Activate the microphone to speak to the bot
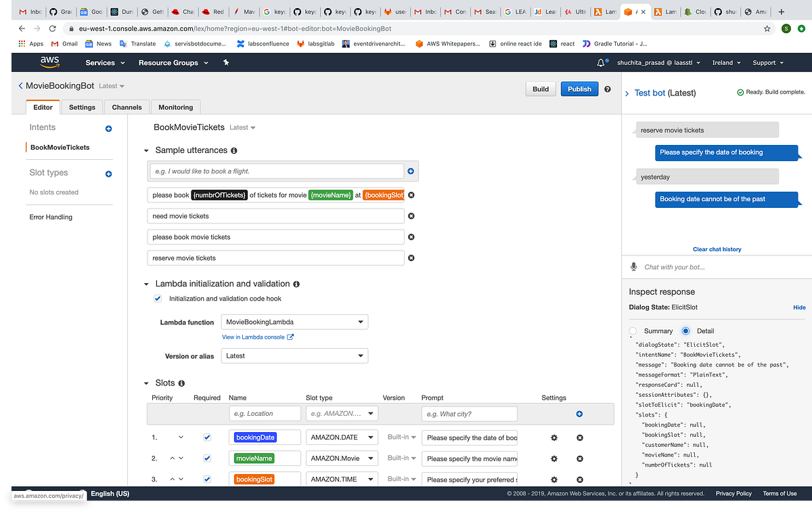Screen dimensions: 812x514 [633, 266]
